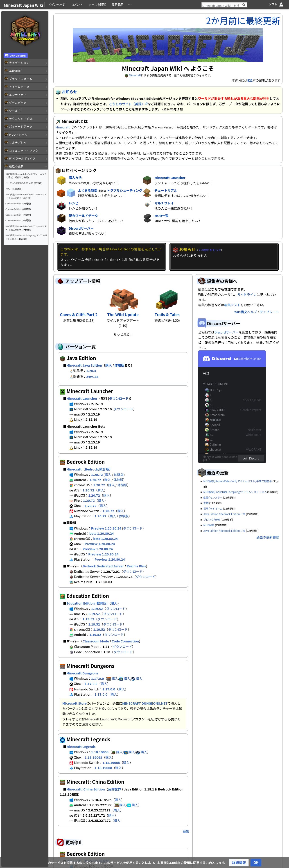Click the icon beside マルチプレイ link
This screenshot has height=868, width=289.
pos(147,205)
